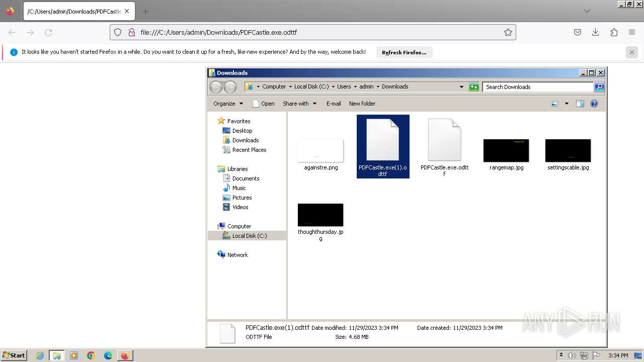
Task: Click the Search Downloads field
Action: click(538, 87)
